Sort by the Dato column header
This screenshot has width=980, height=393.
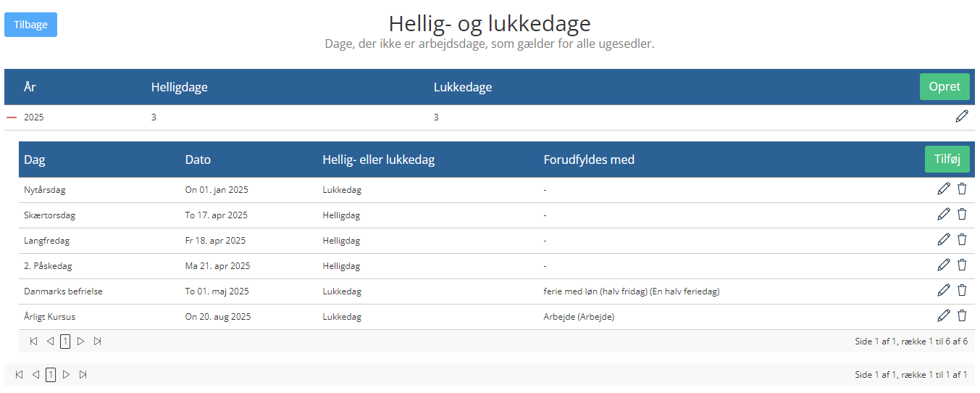click(x=198, y=160)
